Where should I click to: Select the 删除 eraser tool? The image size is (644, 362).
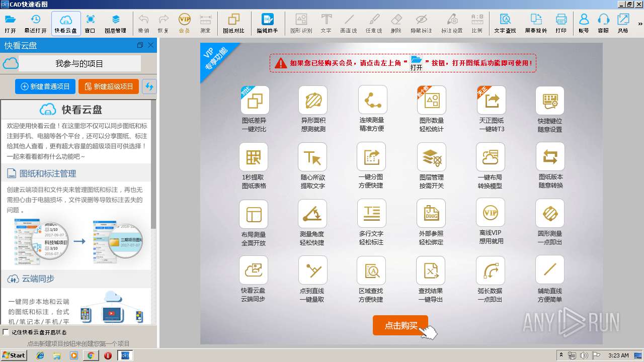coord(396,24)
